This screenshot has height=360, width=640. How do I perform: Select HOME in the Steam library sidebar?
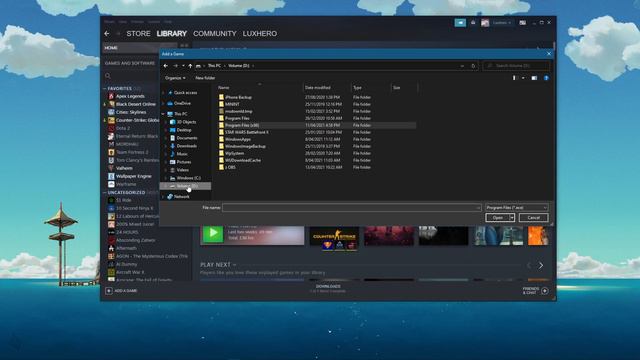[111, 48]
